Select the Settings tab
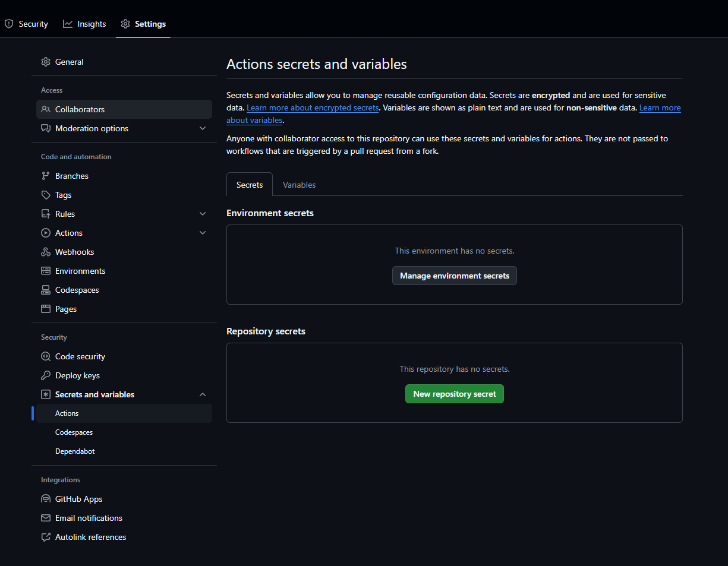This screenshot has width=728, height=566. coord(143,24)
